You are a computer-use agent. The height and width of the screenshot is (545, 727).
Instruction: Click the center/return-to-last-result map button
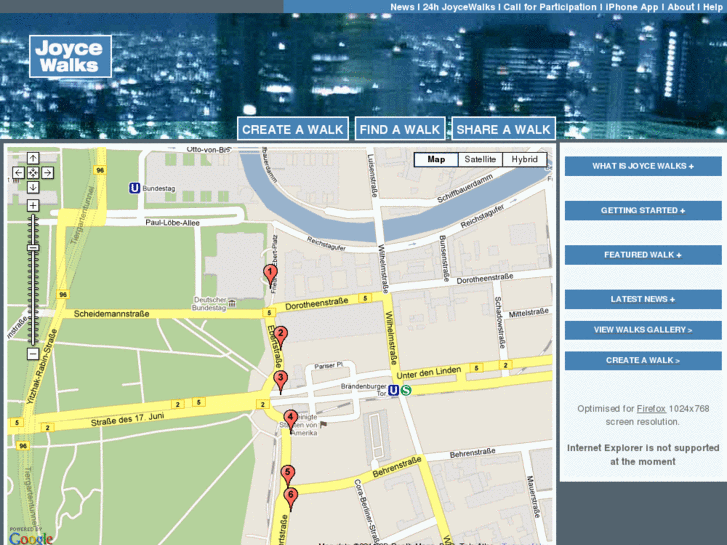[33, 173]
